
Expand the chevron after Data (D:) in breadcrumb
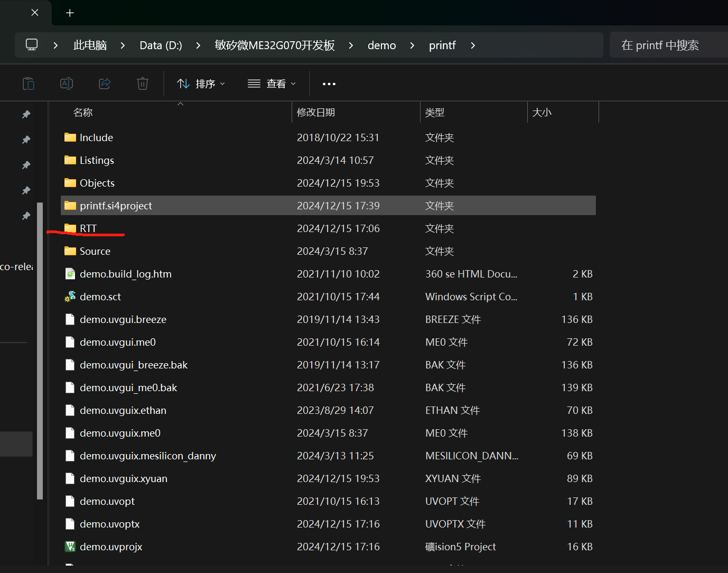(x=198, y=45)
